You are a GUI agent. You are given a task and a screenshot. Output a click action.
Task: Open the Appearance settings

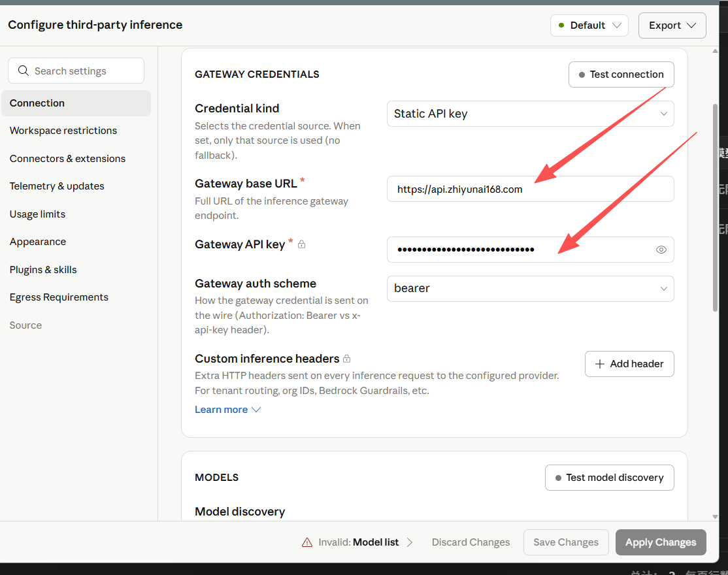coord(38,242)
